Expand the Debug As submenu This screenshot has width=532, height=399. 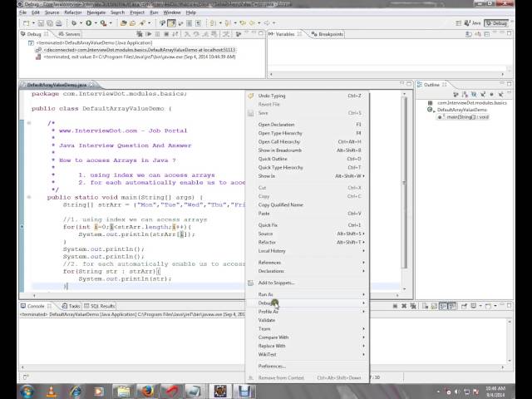click(308, 303)
